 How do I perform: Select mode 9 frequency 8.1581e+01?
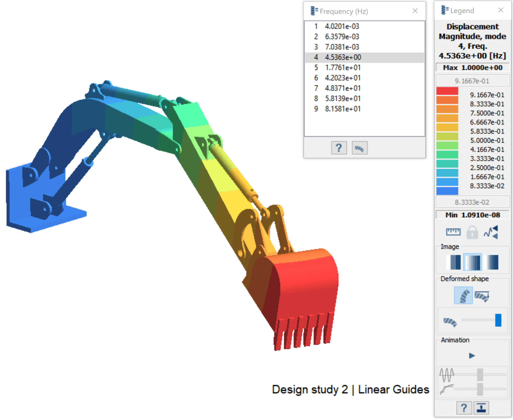tap(342, 109)
